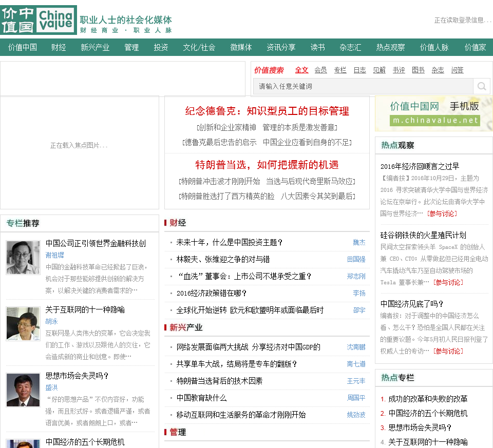Select the 全文 search tab

(x=301, y=70)
